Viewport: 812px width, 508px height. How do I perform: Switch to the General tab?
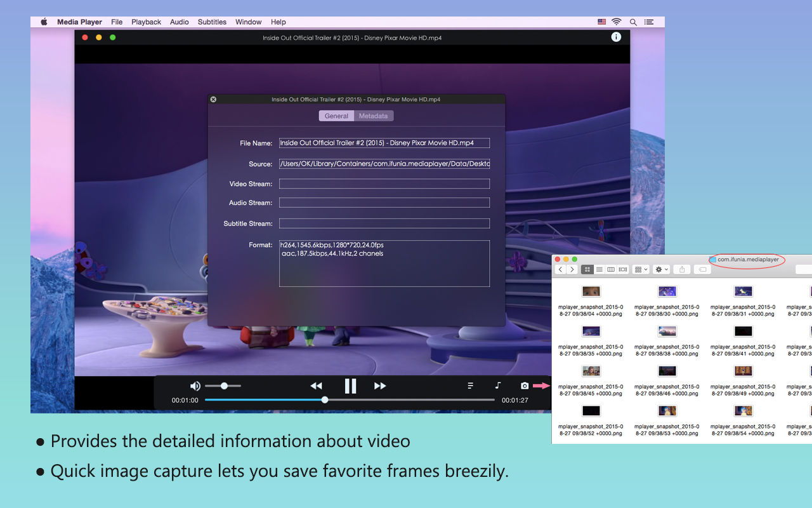pos(336,116)
